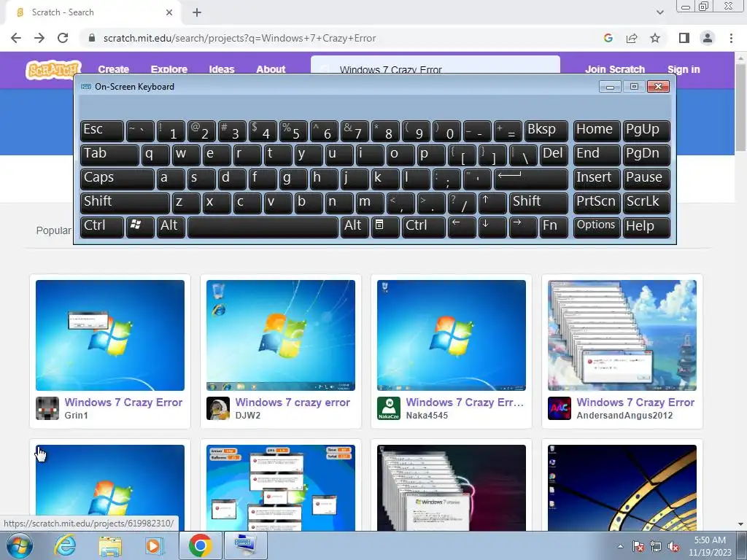The width and height of the screenshot is (747, 560).
Task: Click the address bar URL
Action: (239, 38)
